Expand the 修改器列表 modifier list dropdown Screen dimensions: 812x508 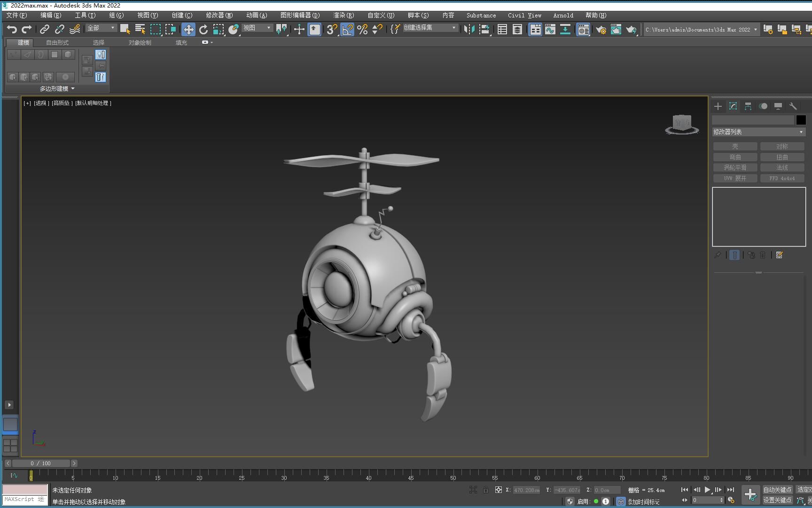tap(758, 132)
